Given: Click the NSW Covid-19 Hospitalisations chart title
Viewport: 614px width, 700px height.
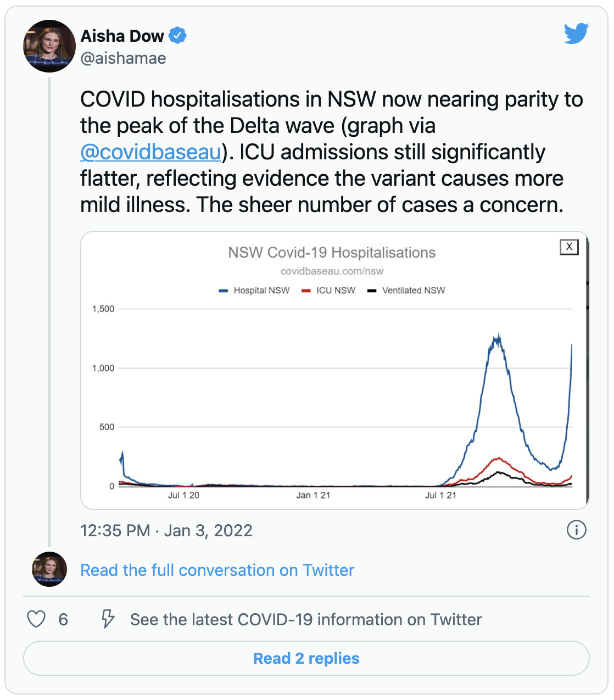Looking at the screenshot, I should pos(332,253).
